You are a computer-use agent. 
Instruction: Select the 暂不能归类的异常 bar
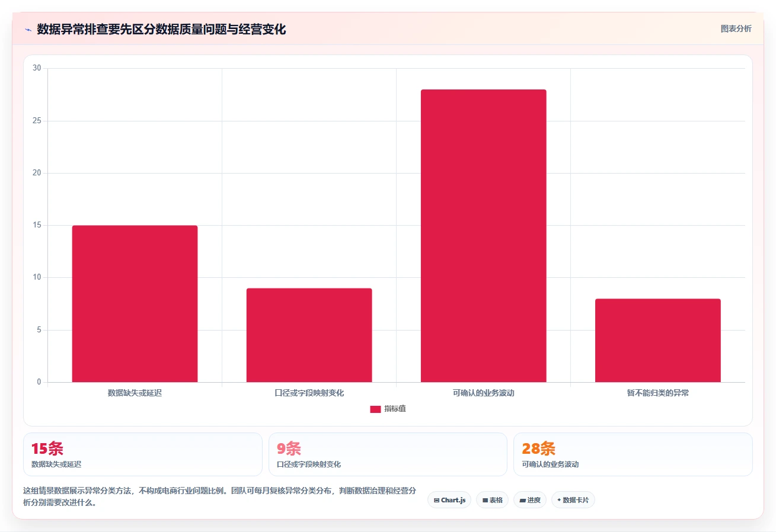(x=657, y=341)
